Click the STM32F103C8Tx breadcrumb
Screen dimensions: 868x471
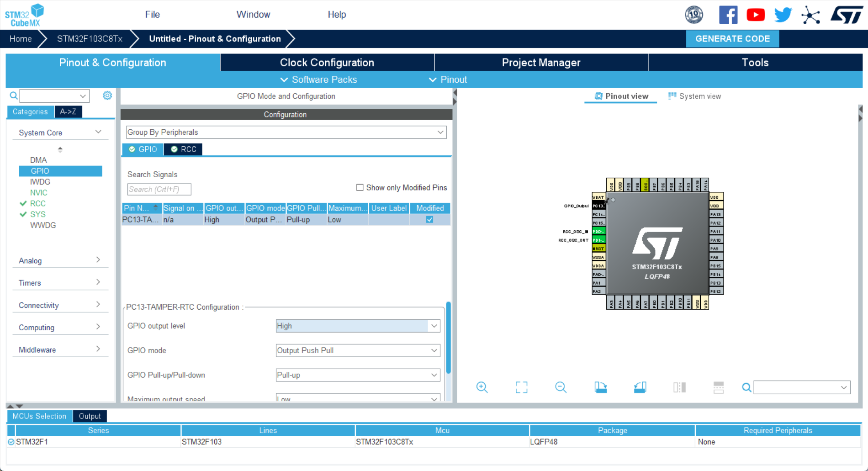[x=90, y=39]
